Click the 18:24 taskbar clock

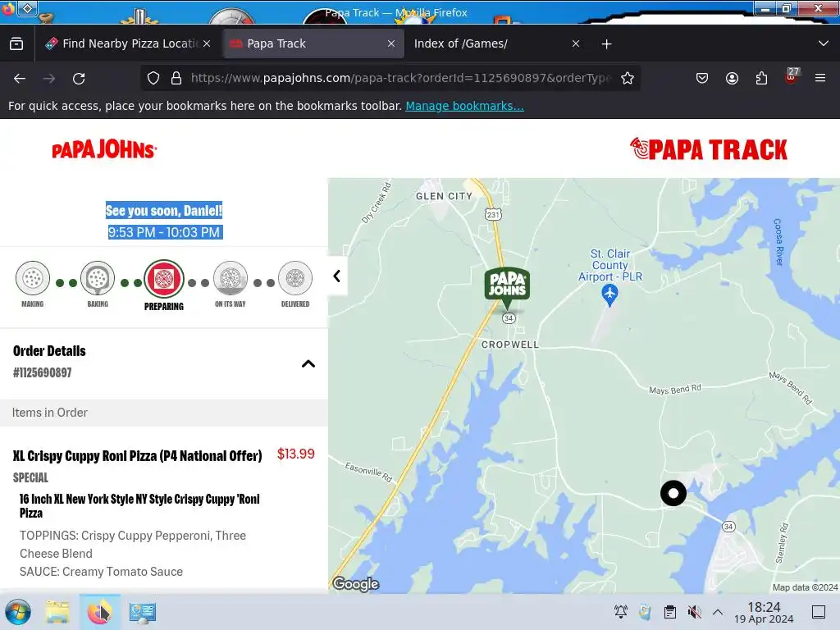(764, 612)
